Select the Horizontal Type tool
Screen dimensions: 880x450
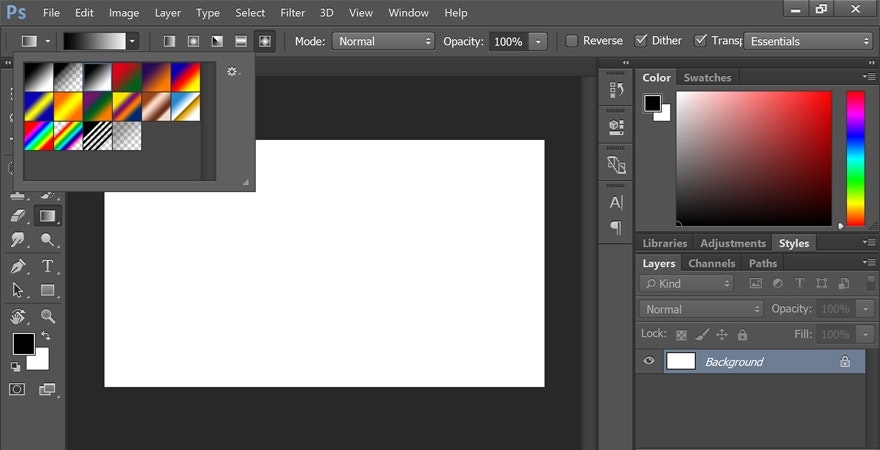pos(47,266)
